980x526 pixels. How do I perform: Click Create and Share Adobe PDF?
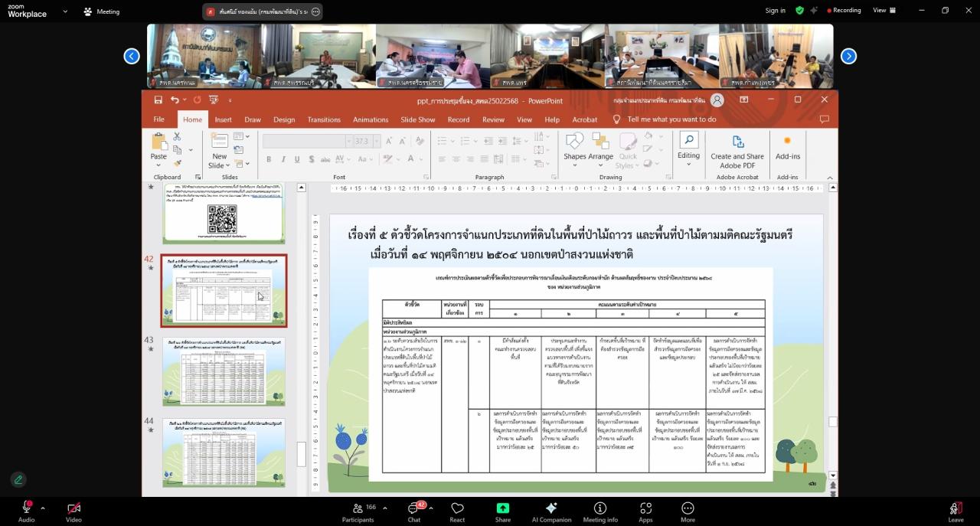[x=737, y=150]
